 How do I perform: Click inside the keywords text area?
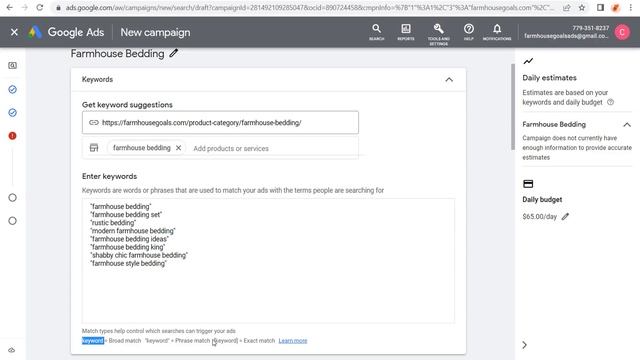point(268,261)
